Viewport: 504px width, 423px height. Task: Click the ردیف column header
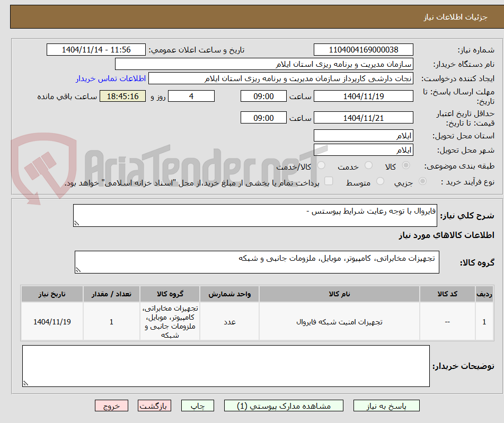tap(484, 294)
